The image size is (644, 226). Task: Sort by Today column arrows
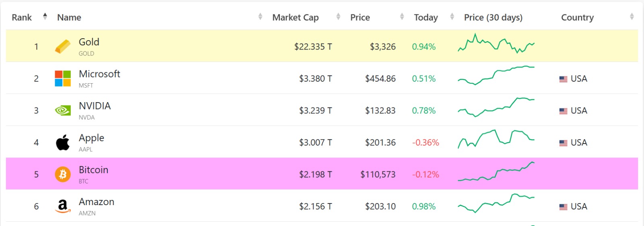pos(452,16)
